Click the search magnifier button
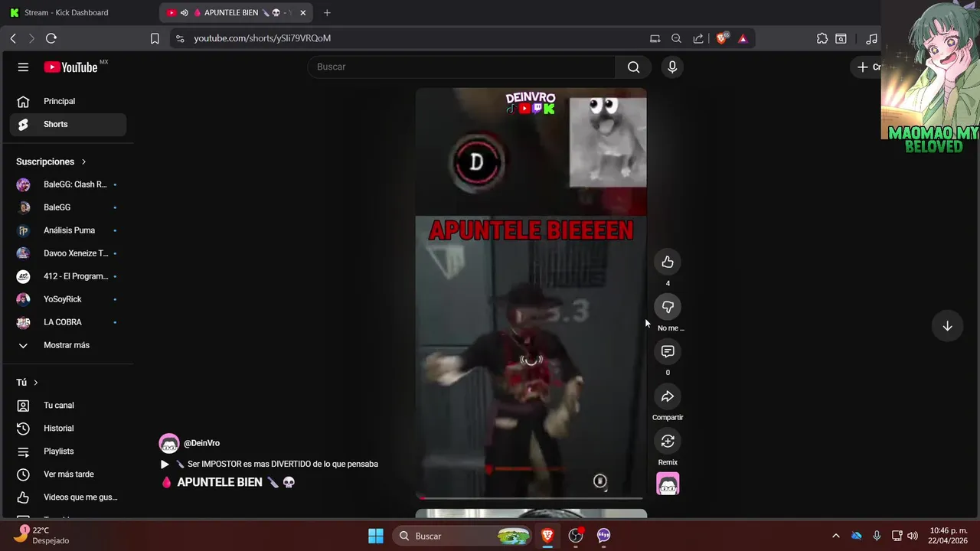Screen dimensions: 980x551 (x=633, y=67)
